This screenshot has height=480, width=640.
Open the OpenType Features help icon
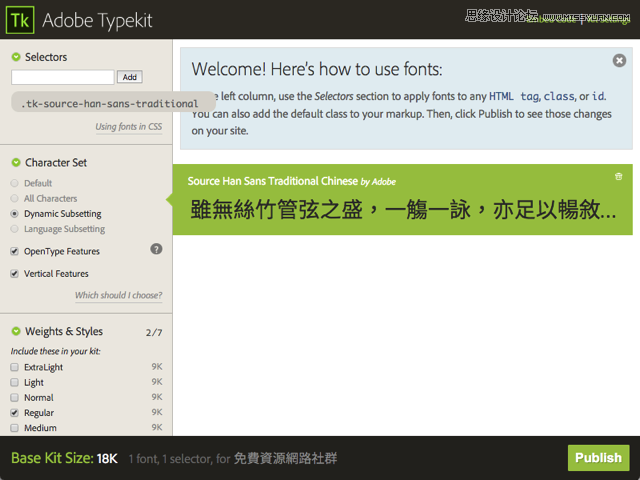[156, 249]
